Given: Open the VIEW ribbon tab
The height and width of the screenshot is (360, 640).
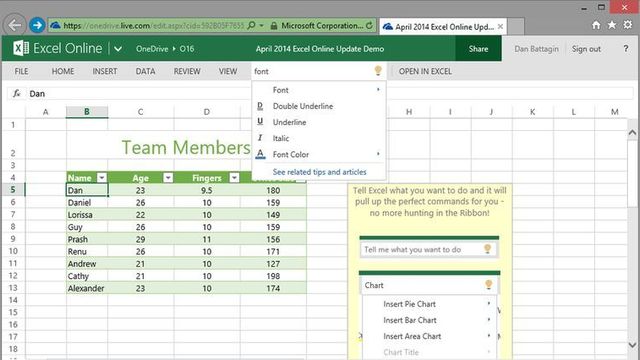Looking at the screenshot, I should tap(228, 71).
